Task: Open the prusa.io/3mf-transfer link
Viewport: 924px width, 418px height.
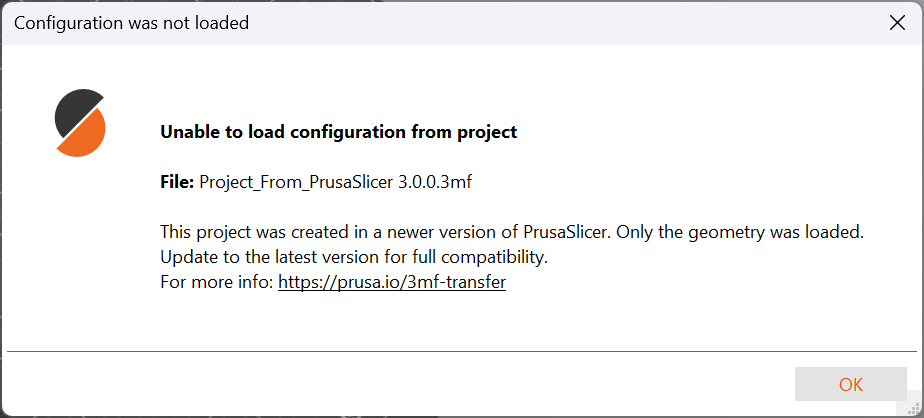Action: 392,282
